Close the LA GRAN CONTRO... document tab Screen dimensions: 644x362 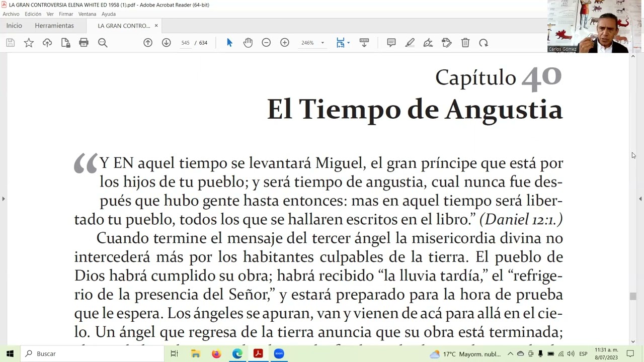click(x=156, y=26)
